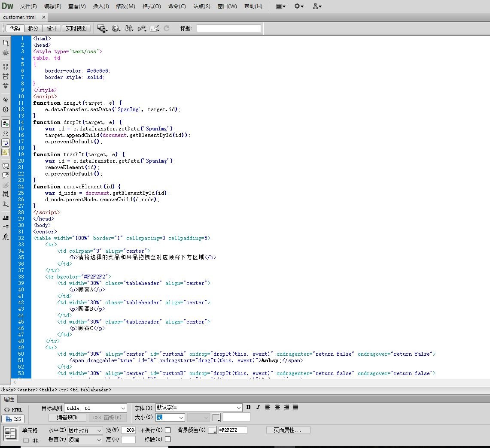Switch properties panel to CSS mode

pos(13,419)
